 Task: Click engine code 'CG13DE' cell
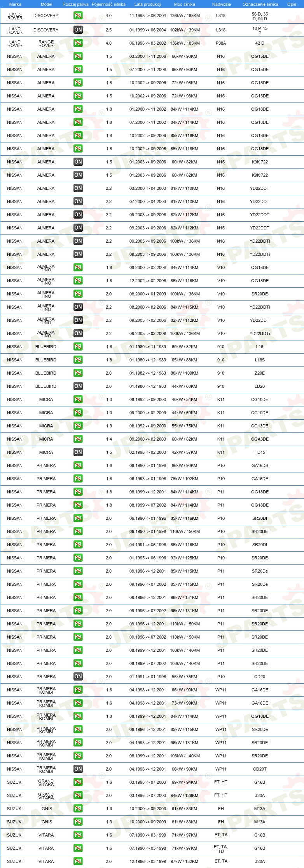tap(260, 426)
